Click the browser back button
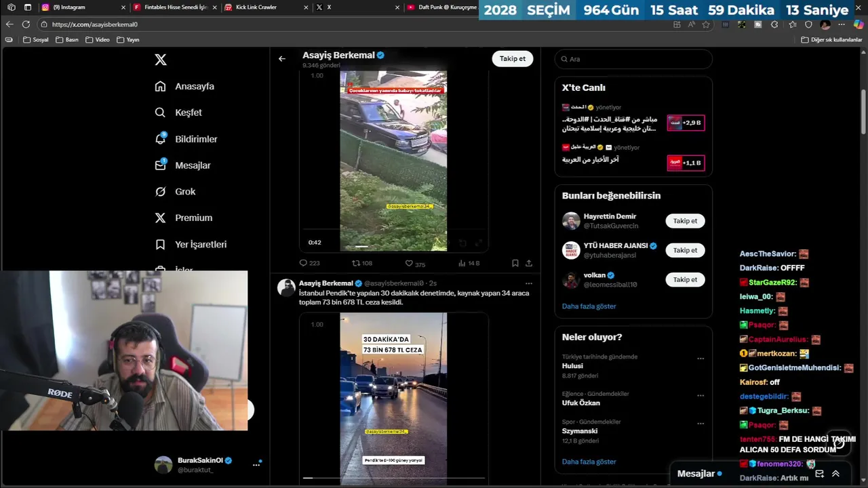Image resolution: width=868 pixels, height=488 pixels. (9, 24)
